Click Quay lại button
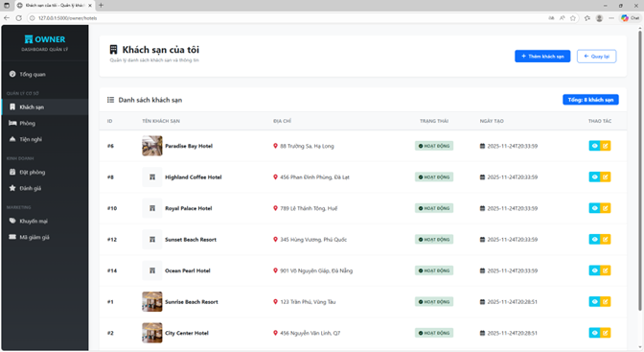The image size is (644, 352). [x=596, y=57]
